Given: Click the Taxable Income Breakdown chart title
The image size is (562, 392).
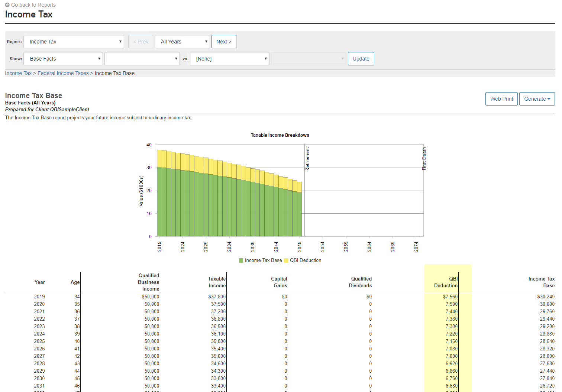Looking at the screenshot, I should (x=280, y=135).
